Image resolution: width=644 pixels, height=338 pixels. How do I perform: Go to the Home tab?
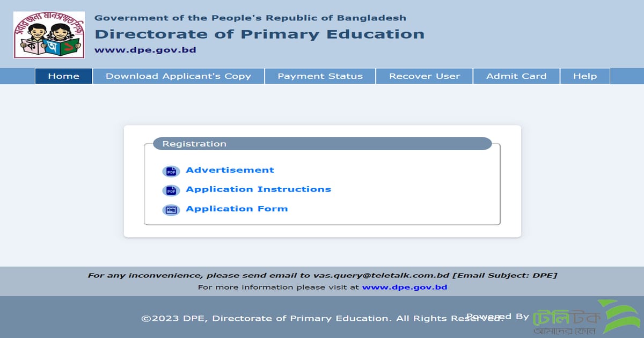[63, 76]
